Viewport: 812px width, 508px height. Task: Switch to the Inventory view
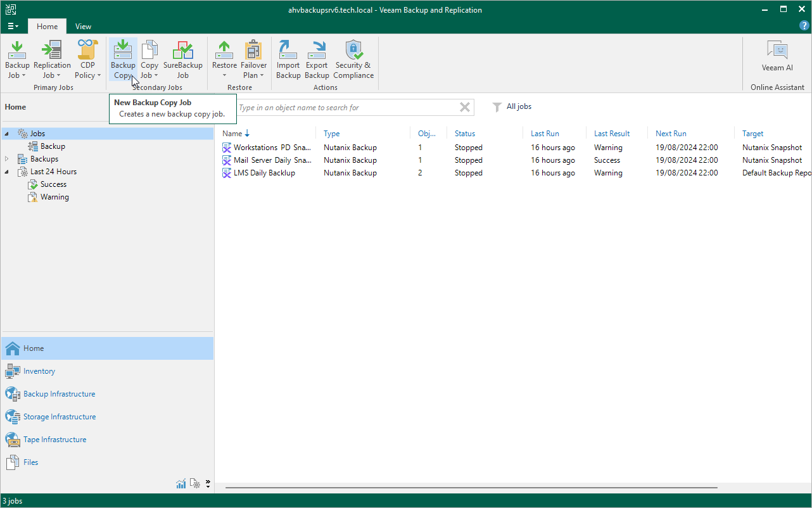point(107,371)
